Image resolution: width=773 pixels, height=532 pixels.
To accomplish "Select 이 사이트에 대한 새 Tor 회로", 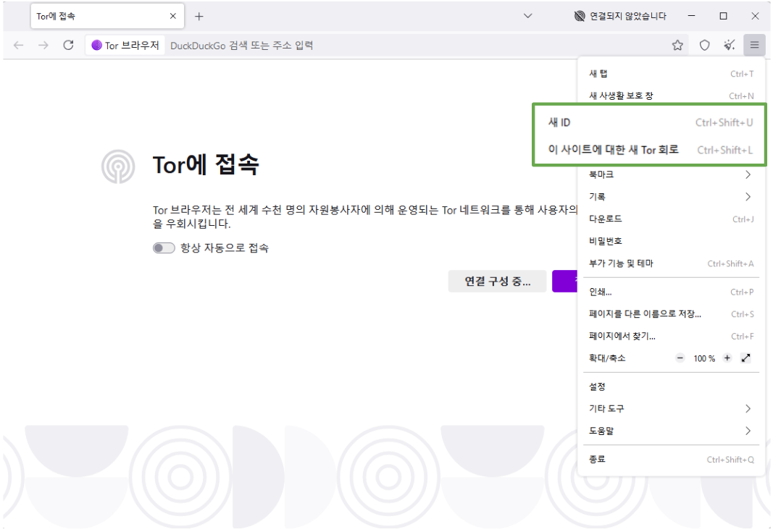I will [x=638, y=150].
